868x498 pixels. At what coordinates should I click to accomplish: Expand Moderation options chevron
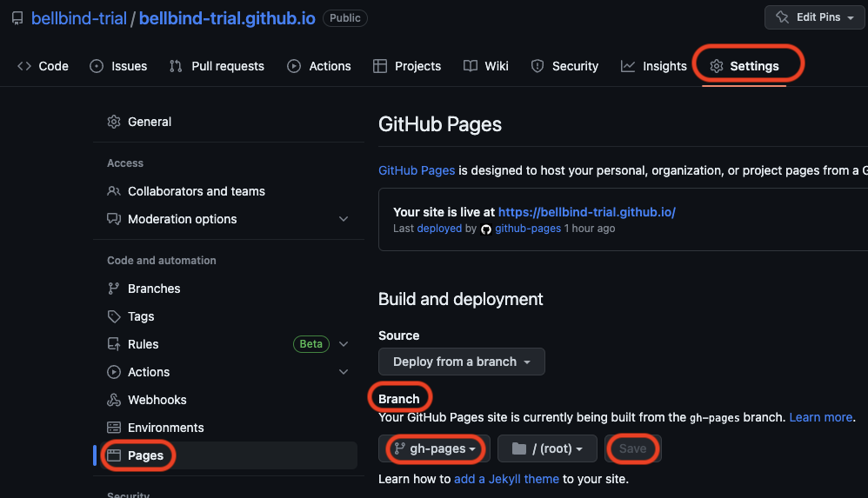(x=344, y=219)
